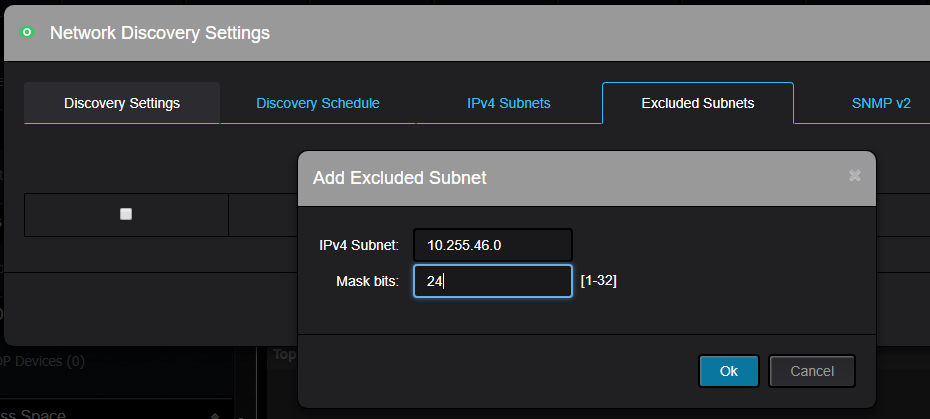
Task: Confirm the subnet with the Ok button
Action: [x=729, y=371]
